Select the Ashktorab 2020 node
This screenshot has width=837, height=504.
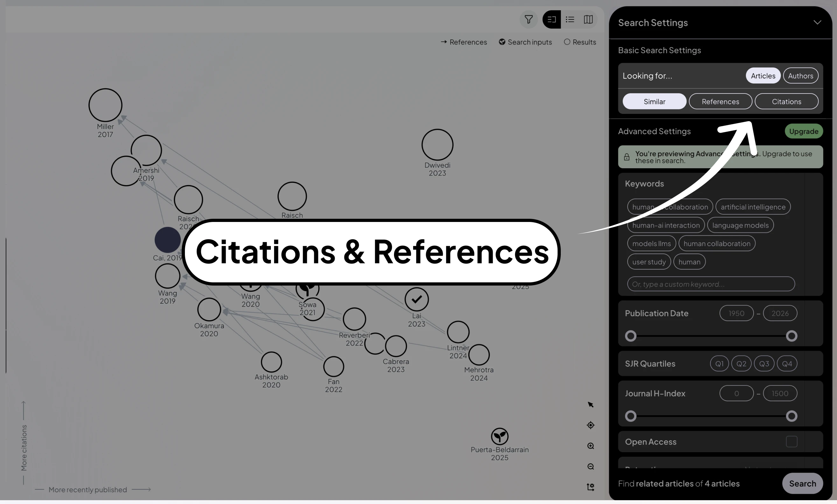coord(271,362)
